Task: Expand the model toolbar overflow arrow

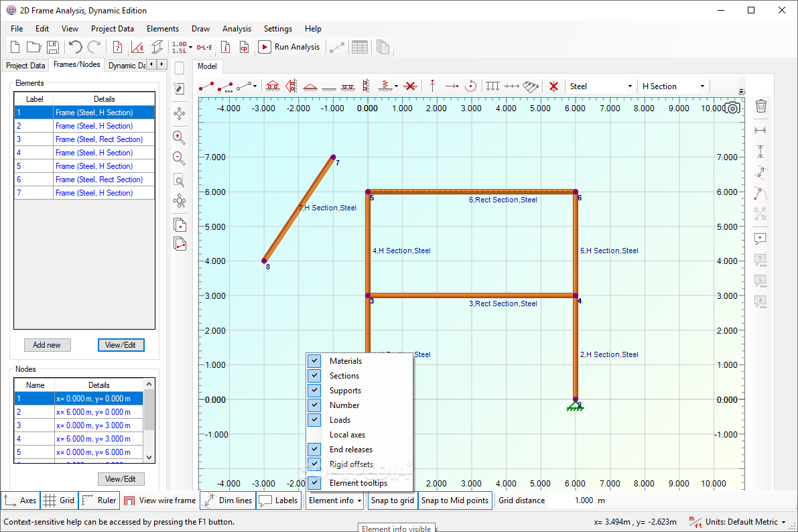Action: tap(742, 92)
